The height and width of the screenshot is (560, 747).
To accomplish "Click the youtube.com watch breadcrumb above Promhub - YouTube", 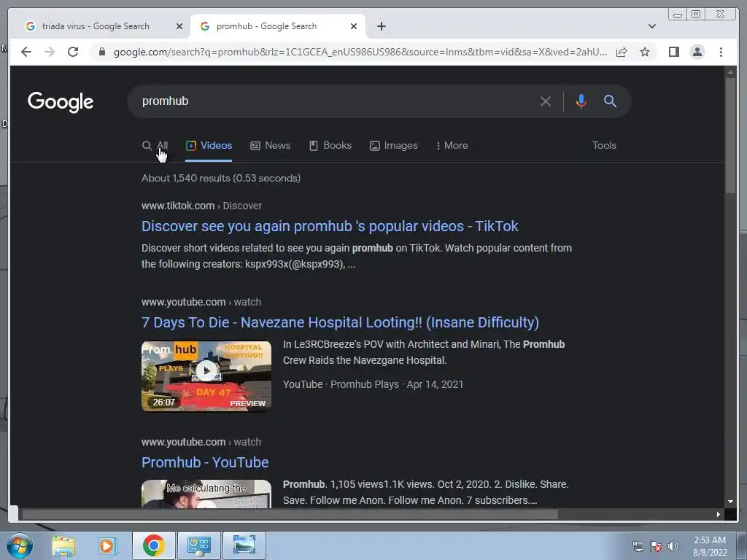I will click(201, 442).
